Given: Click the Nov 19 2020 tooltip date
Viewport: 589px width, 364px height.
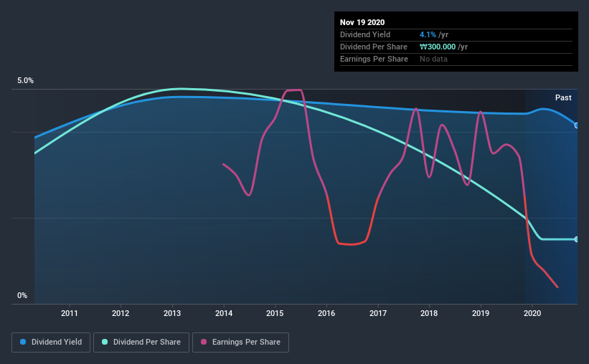Looking at the screenshot, I should point(362,22).
